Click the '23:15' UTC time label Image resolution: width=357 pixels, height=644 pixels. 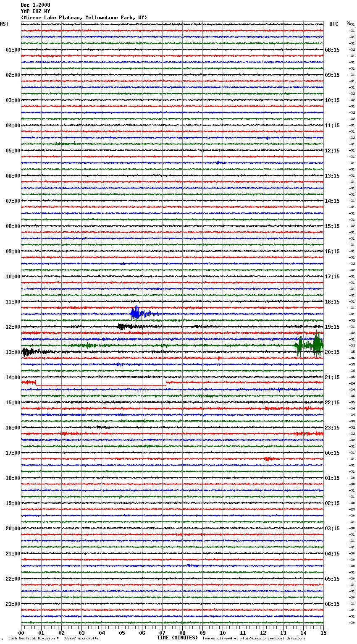coord(332,428)
